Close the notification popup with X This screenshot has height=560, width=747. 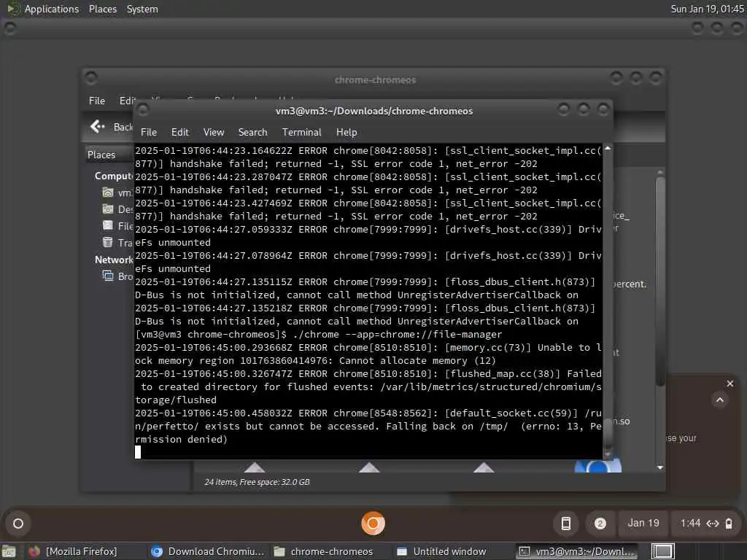pyautogui.click(x=729, y=384)
